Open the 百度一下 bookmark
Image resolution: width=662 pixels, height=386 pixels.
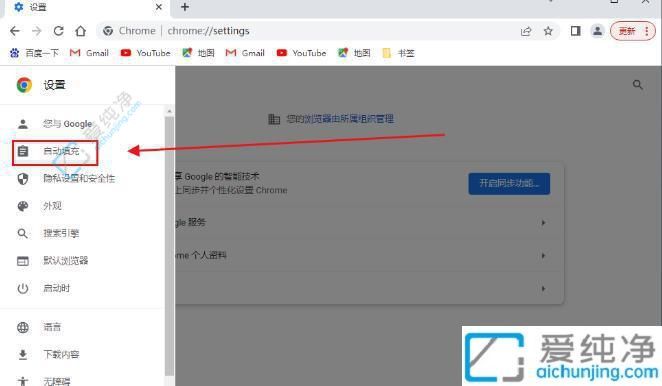click(34, 53)
